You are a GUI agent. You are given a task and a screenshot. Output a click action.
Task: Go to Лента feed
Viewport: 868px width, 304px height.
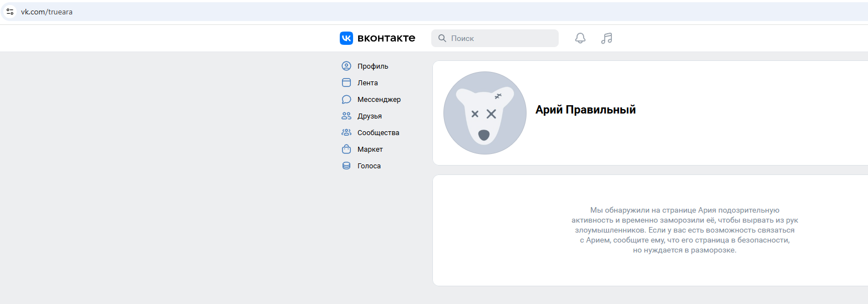(x=367, y=83)
